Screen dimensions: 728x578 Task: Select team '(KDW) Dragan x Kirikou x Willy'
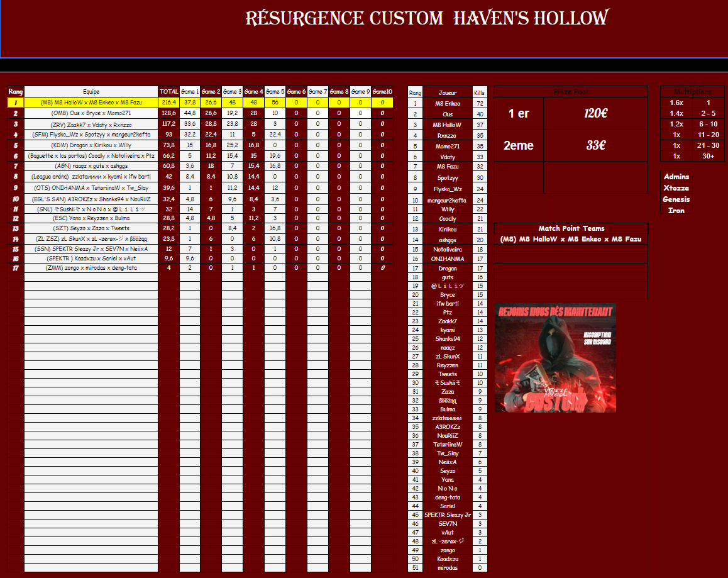(x=91, y=145)
